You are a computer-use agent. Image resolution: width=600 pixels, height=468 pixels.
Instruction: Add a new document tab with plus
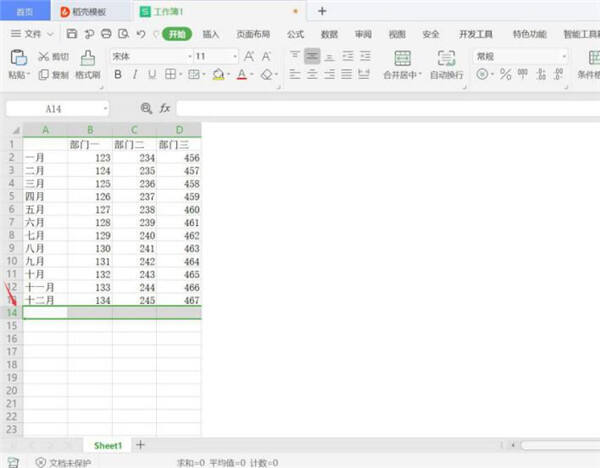pos(322,11)
